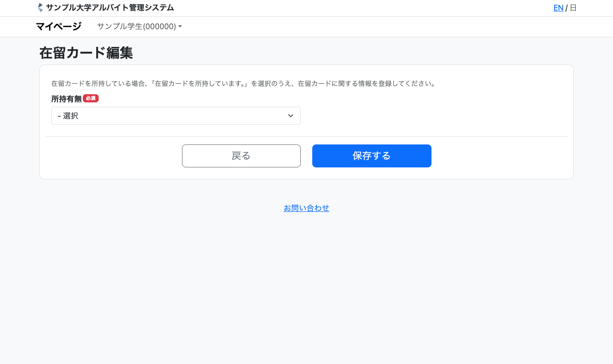613x364 pixels.
Task: Click the chevron arrow in 所持有無 dropdown
Action: pyautogui.click(x=290, y=116)
